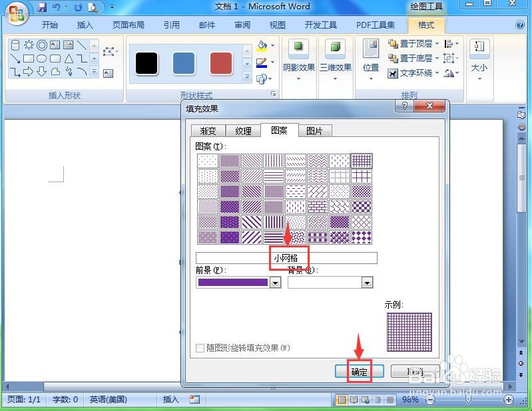The image size is (532, 411).
Task: Open the Review (审阅) ribbon tab
Action: pos(242,25)
